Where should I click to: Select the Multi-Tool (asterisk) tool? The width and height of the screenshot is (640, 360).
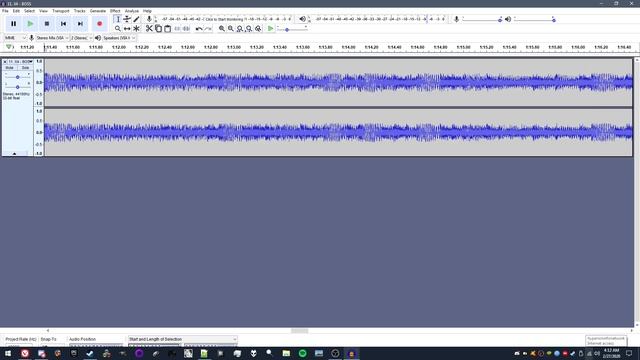pos(136,29)
